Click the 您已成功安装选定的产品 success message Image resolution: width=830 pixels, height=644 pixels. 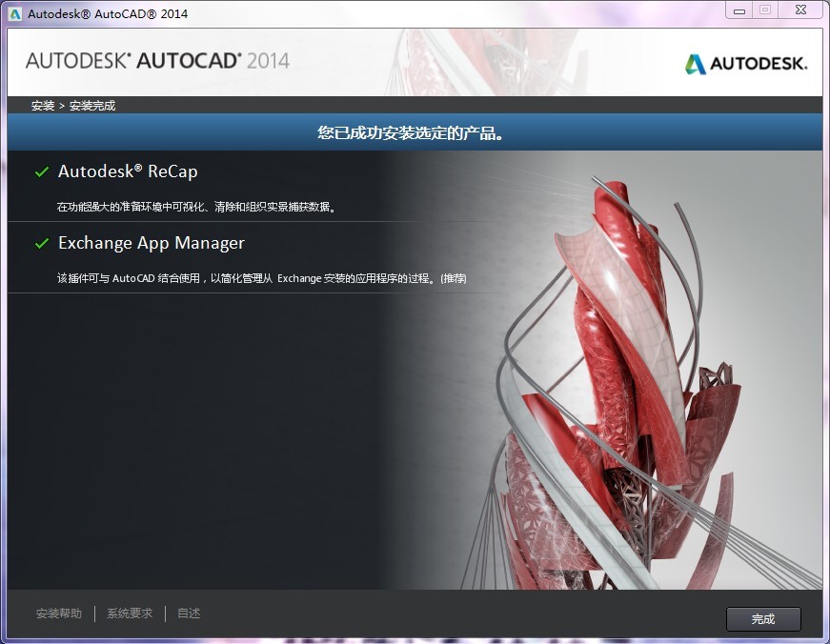click(411, 132)
